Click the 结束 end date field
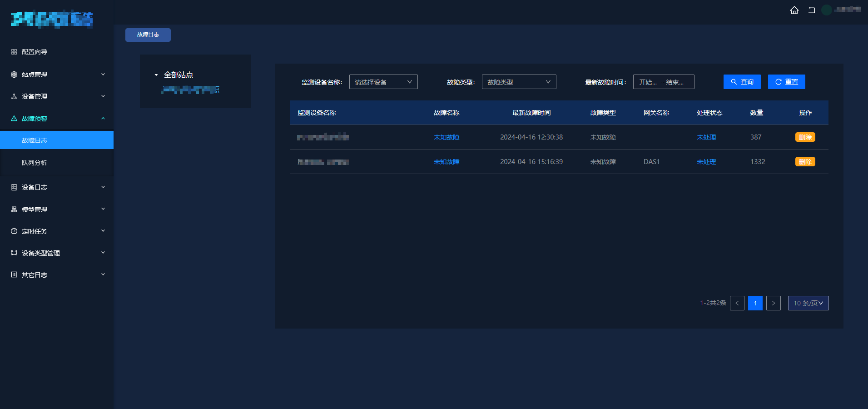Screen dimensions: 868x409 (675, 82)
